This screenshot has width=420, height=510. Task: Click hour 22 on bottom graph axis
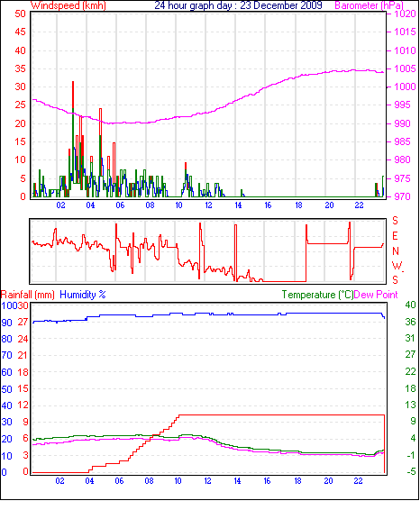[x=358, y=481]
